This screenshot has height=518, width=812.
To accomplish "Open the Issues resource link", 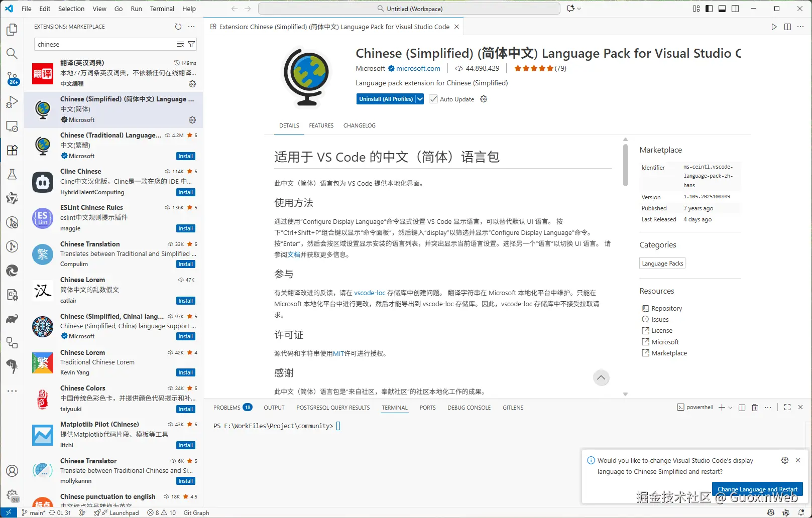I will (660, 319).
